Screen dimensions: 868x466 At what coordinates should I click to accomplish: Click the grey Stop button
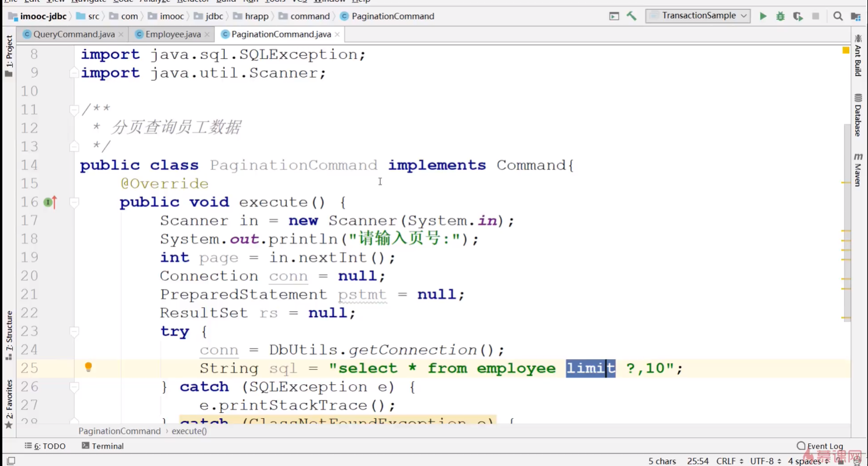(x=815, y=16)
